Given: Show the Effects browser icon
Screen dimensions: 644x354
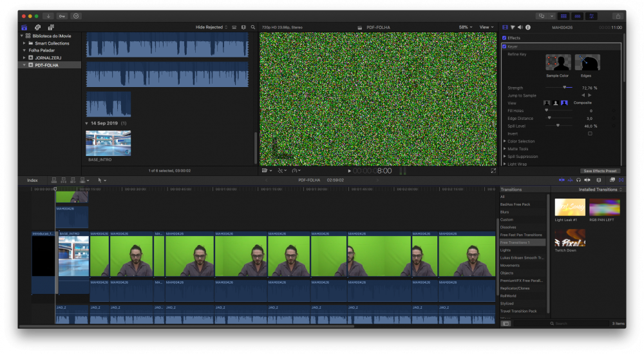Looking at the screenshot, I should click(x=612, y=180).
